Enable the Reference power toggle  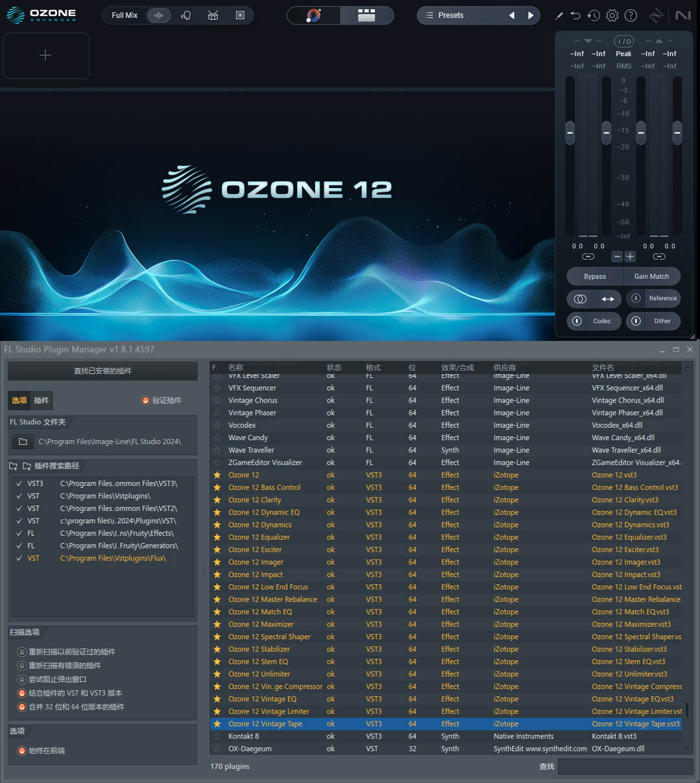coord(636,298)
